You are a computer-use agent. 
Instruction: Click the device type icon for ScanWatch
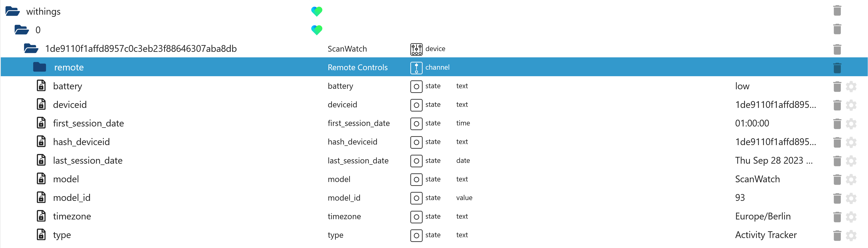pyautogui.click(x=416, y=49)
